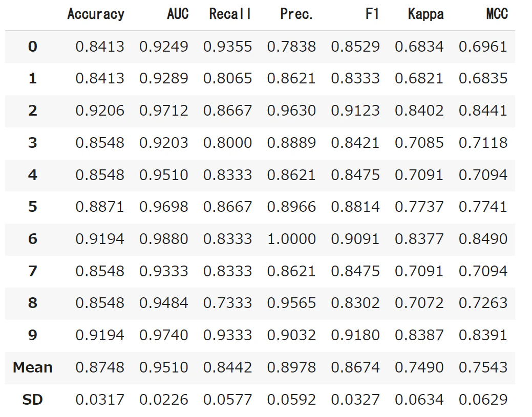Click the Recall column header
The height and width of the screenshot is (417, 532).
pos(230,14)
